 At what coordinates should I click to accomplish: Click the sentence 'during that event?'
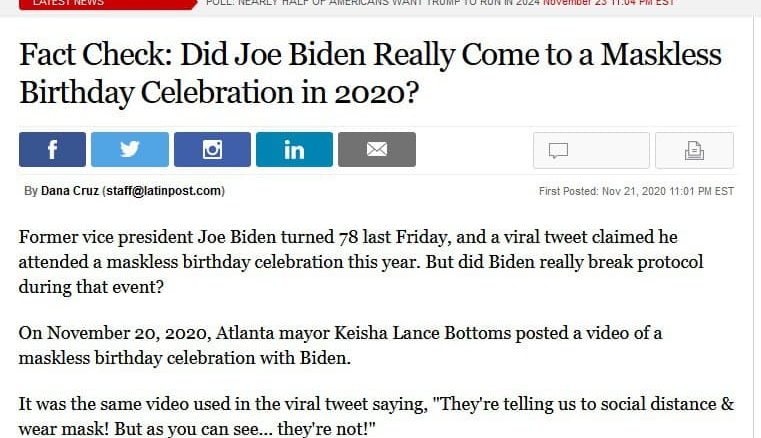click(91, 287)
